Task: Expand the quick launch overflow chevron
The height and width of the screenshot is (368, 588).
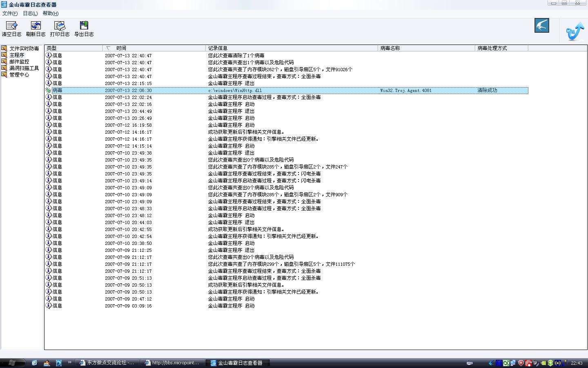Action: click(x=69, y=362)
